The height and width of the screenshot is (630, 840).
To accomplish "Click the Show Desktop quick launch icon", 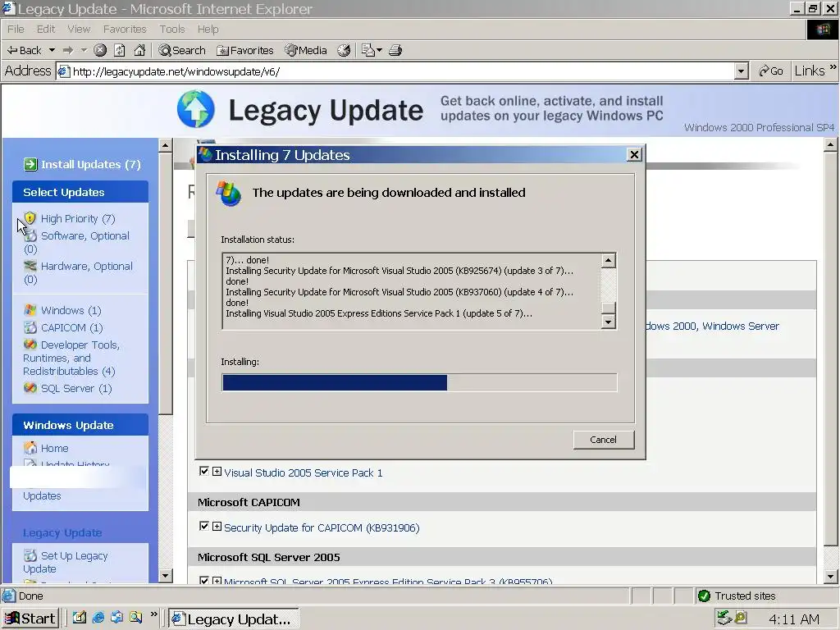I will [80, 618].
